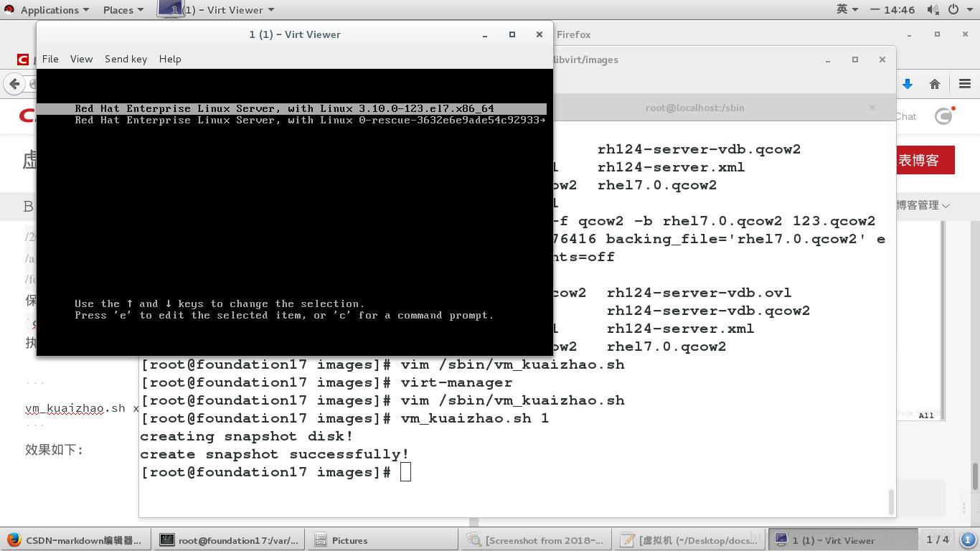Click the volume speaker icon

[x=932, y=10]
